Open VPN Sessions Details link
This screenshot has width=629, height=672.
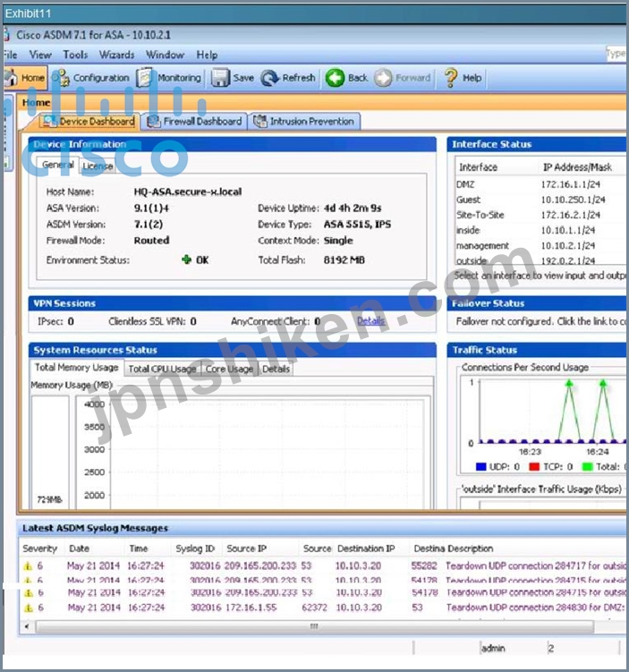tap(370, 321)
